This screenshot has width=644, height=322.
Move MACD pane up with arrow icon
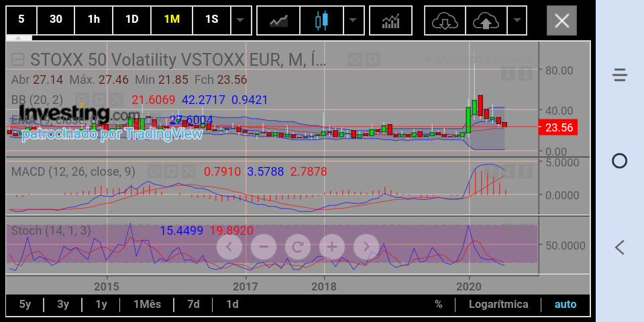pos(491,171)
